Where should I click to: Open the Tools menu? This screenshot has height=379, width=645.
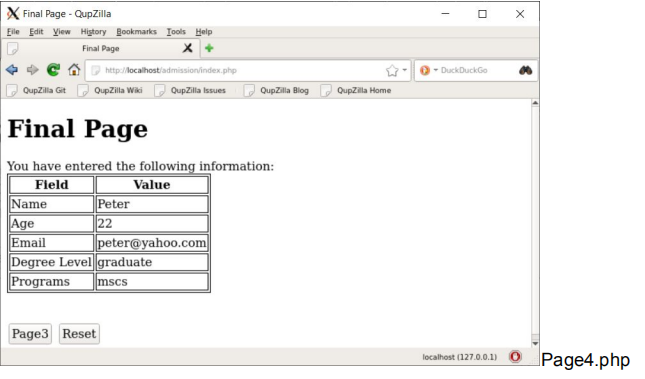(176, 32)
